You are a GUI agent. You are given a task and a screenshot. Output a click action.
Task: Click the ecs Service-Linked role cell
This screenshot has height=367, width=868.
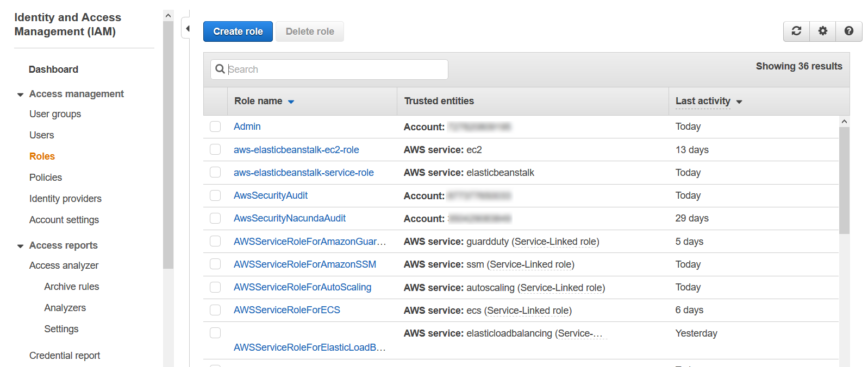pos(488,311)
